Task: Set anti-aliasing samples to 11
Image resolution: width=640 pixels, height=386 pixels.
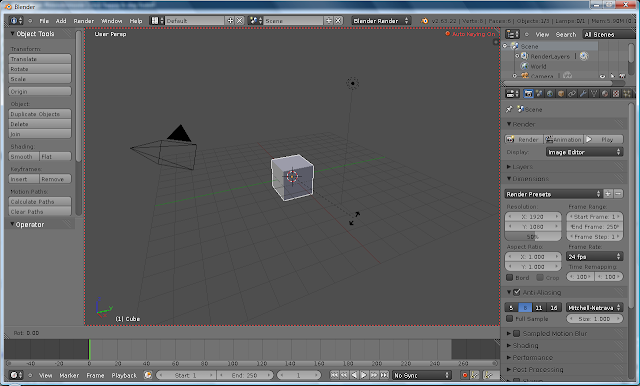Action: [539, 308]
